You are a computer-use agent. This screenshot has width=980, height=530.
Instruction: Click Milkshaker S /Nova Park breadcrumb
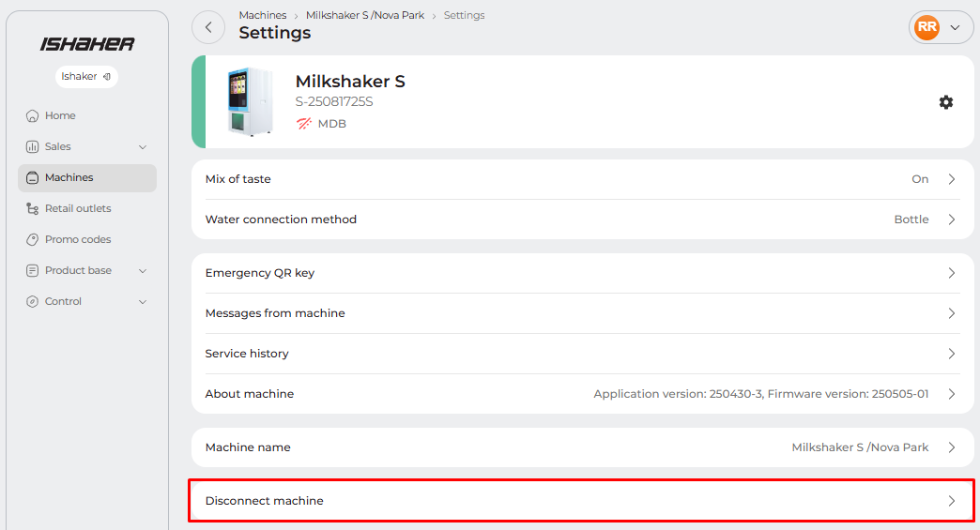[x=365, y=16]
